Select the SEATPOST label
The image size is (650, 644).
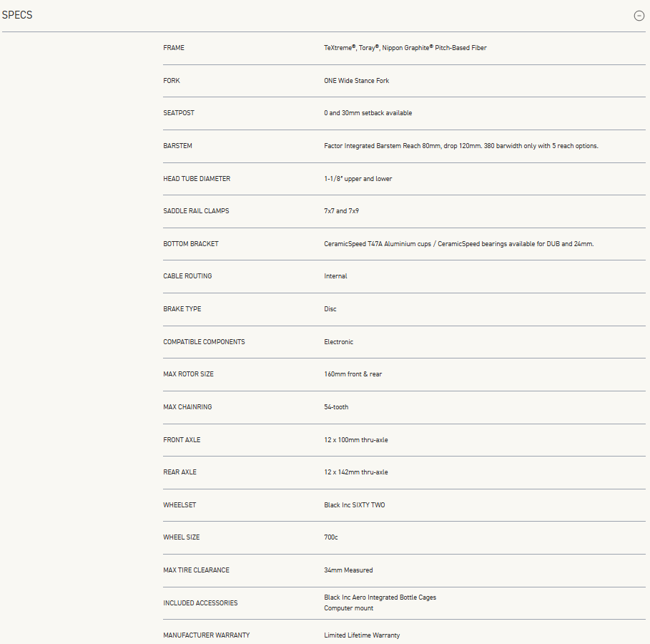[179, 113]
